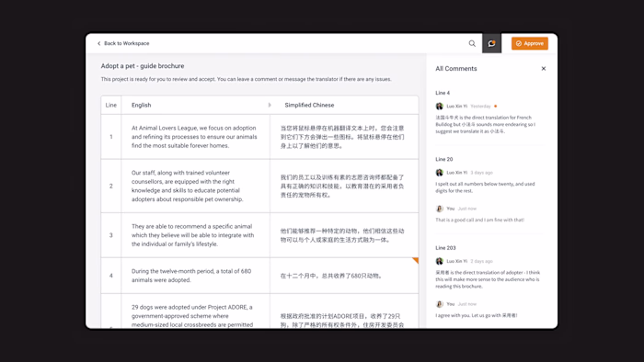Open reply 'That is a good call'

coord(479,220)
